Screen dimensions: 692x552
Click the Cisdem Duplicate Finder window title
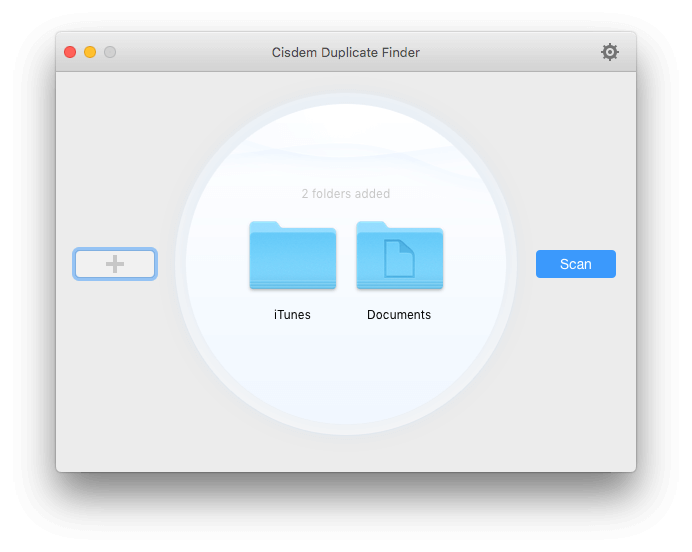pyautogui.click(x=346, y=53)
